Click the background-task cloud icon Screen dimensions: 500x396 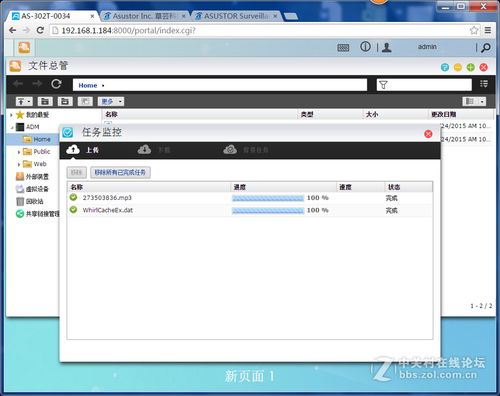click(x=230, y=150)
